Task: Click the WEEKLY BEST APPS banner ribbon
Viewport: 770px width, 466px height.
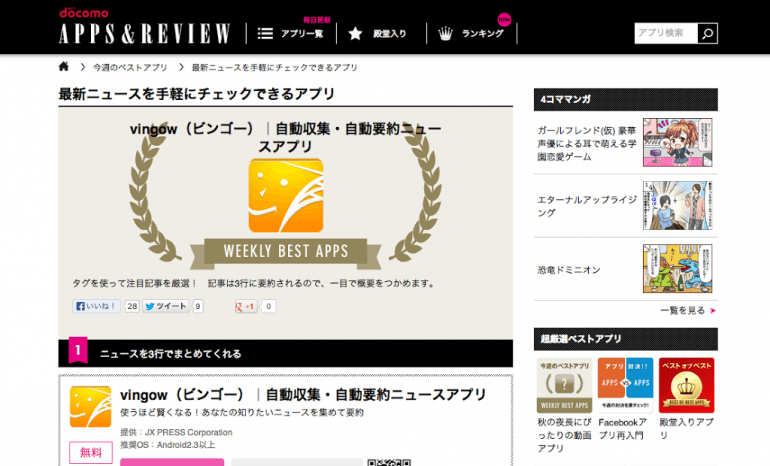Action: 286,252
